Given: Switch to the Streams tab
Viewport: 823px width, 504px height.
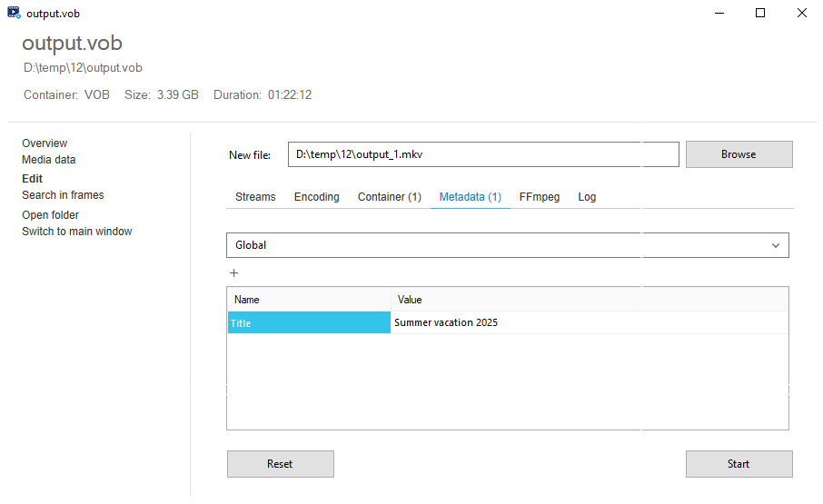Looking at the screenshot, I should 255,197.
